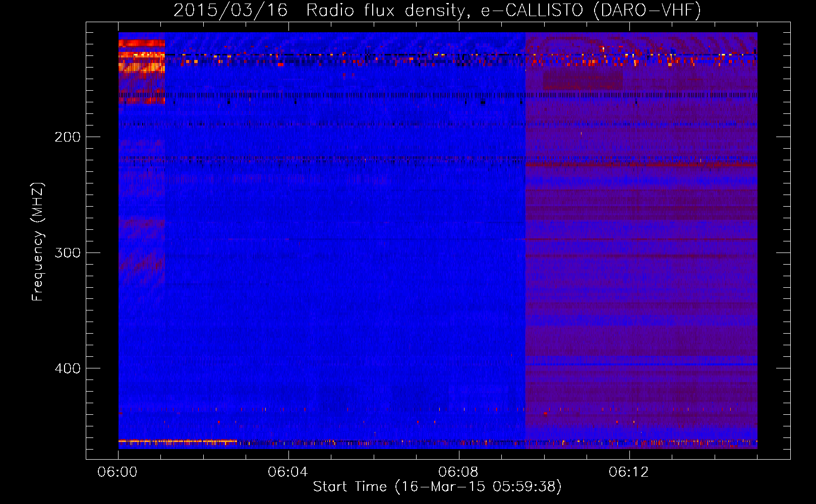Click the 400 frequency tick label
Viewport: 816px width, 504px height.
68,368
